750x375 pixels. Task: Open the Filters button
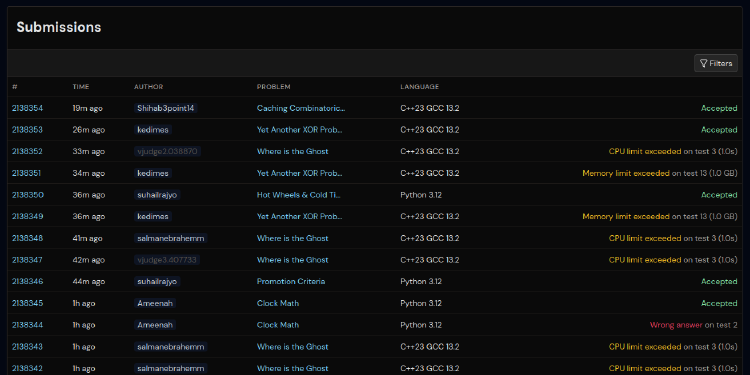(716, 63)
